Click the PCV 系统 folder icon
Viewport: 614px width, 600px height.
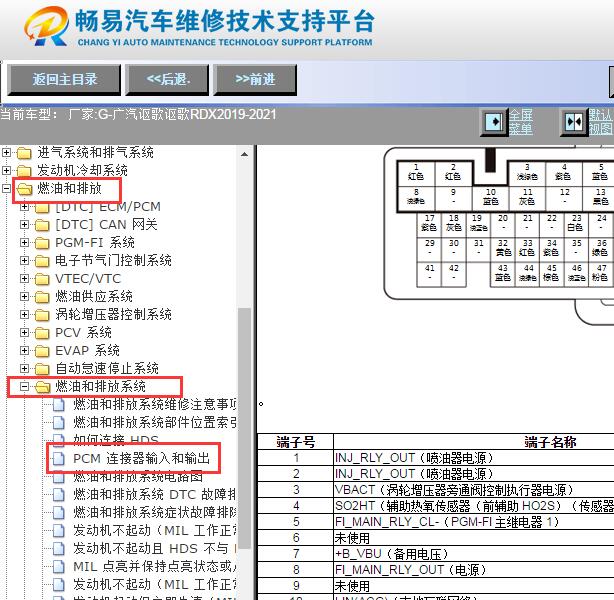[x=42, y=333]
